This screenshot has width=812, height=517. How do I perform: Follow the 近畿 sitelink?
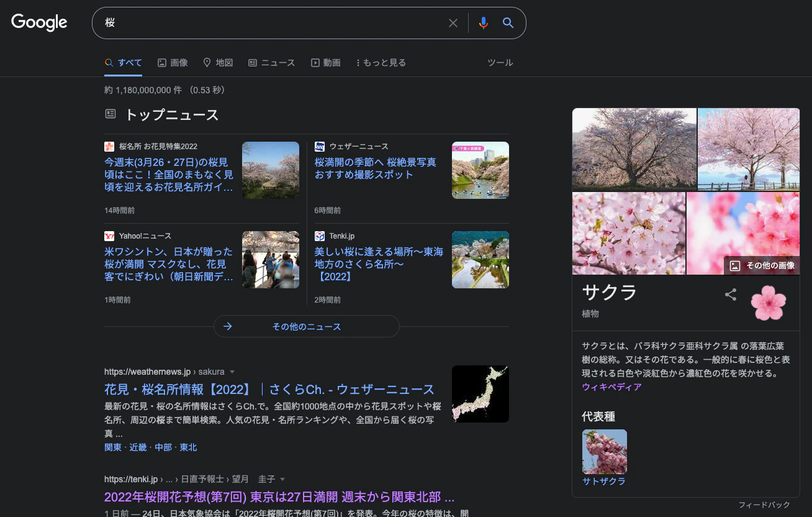138,447
